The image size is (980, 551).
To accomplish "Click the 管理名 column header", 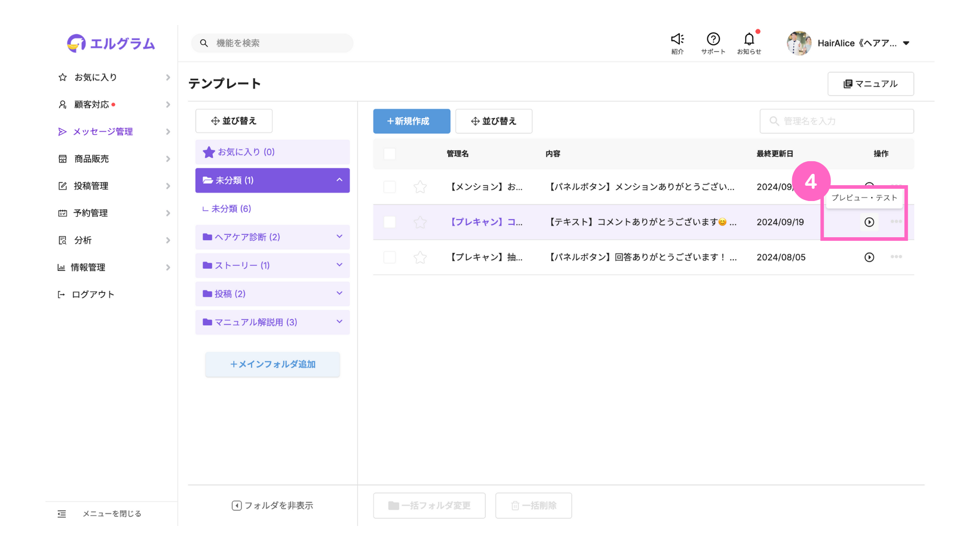I will 457,154.
